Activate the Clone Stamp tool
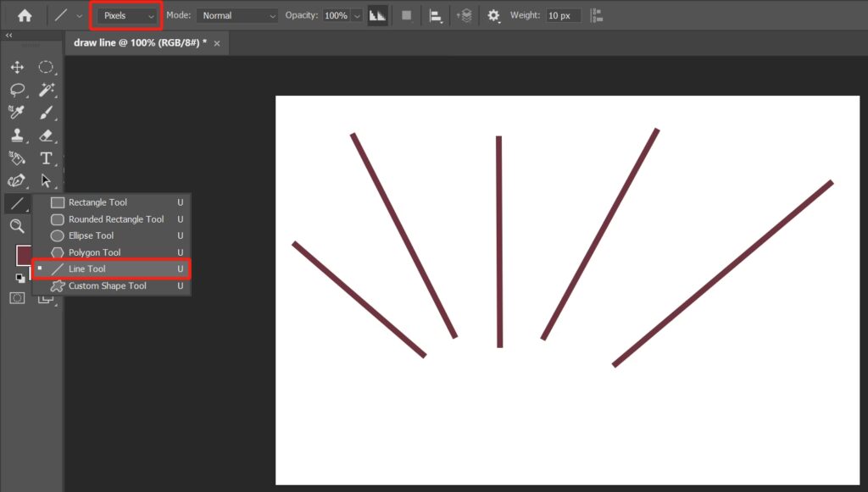This screenshot has width=868, height=492. pyautogui.click(x=17, y=135)
